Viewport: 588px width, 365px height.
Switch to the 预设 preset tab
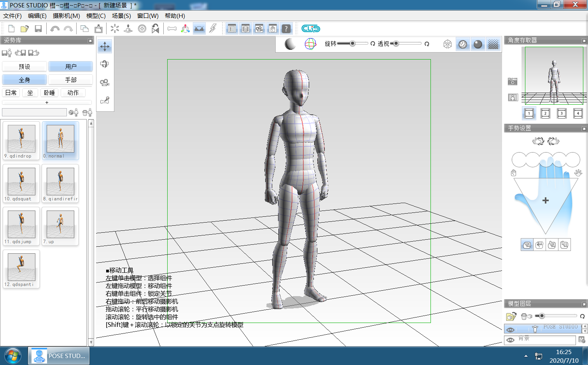[24, 67]
